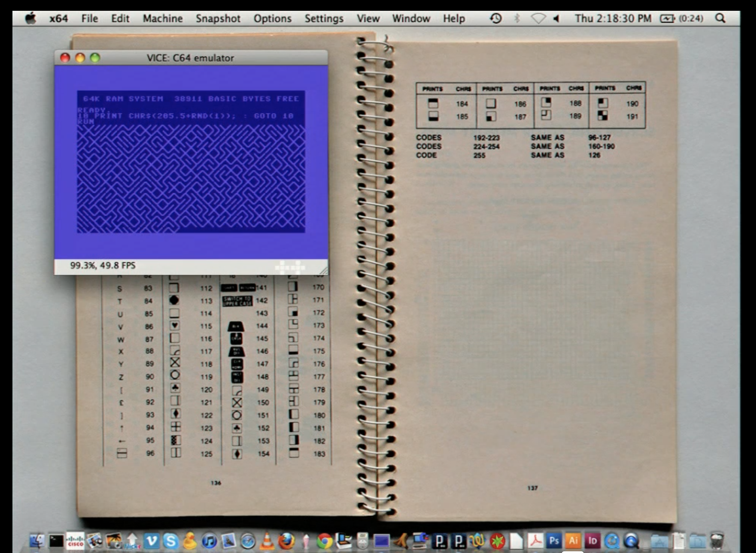
Task: Launch the MATLAB dock icon
Action: [x=401, y=541]
